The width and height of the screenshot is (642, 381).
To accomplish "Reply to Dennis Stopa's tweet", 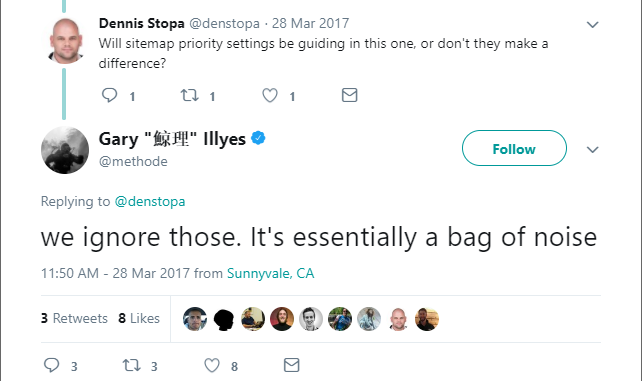I will [109, 95].
